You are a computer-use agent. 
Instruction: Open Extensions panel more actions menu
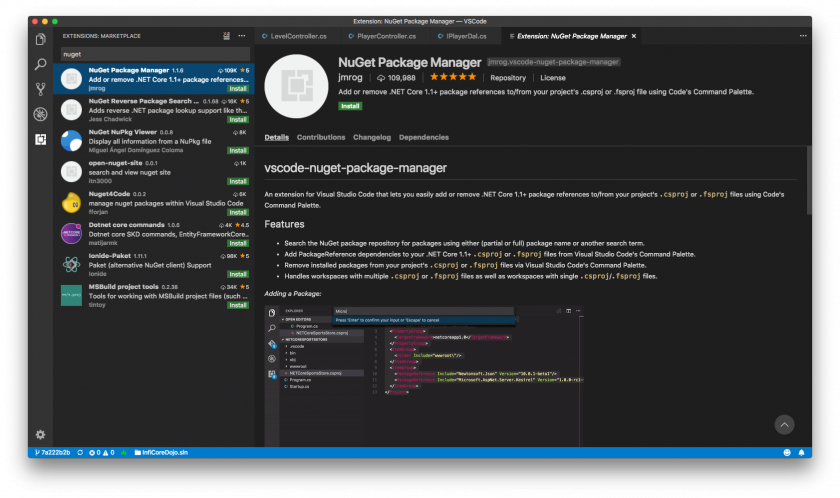(242, 36)
